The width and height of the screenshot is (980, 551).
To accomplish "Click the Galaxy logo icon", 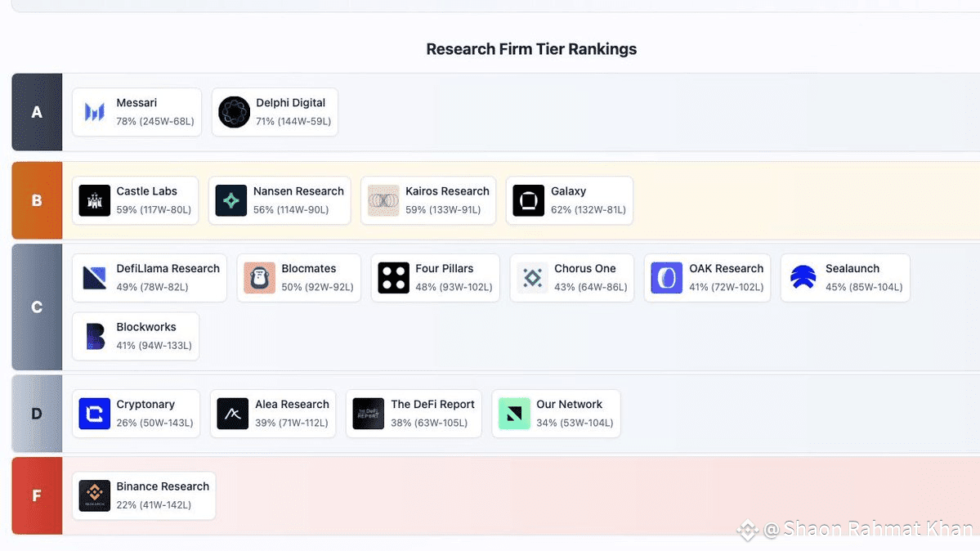I will click(529, 201).
